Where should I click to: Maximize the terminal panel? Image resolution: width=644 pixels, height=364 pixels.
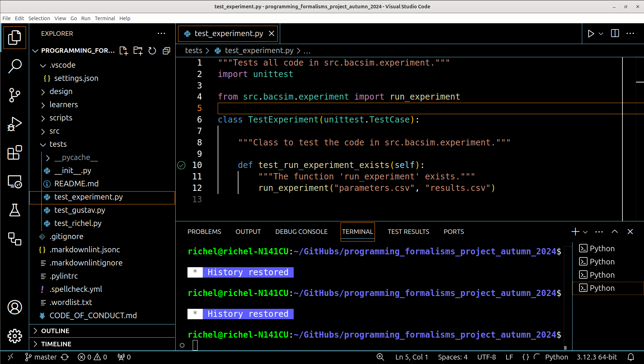614,231
